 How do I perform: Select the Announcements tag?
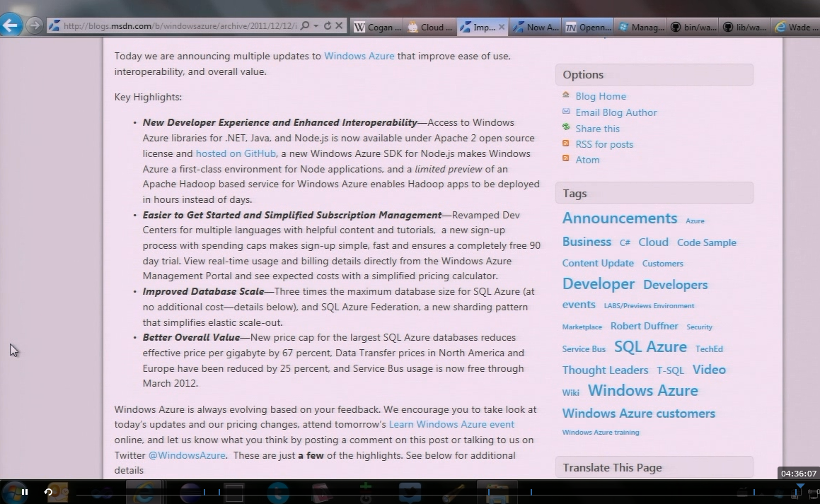[x=620, y=218]
